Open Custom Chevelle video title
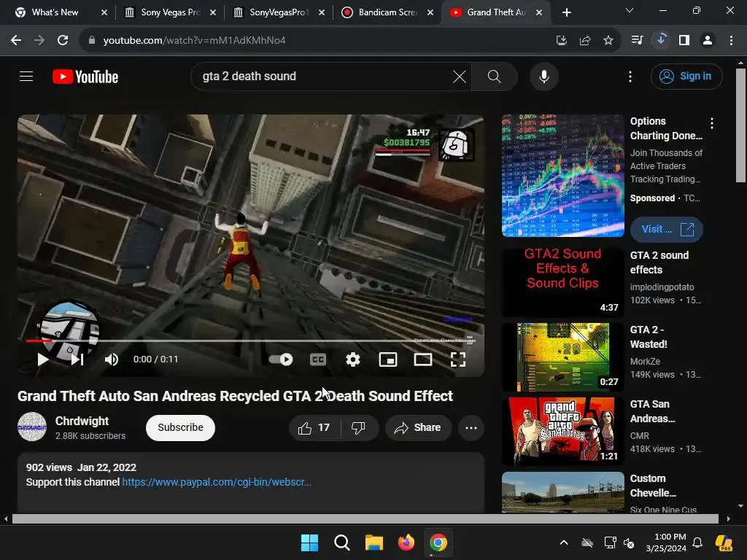747x560 pixels. (x=653, y=486)
